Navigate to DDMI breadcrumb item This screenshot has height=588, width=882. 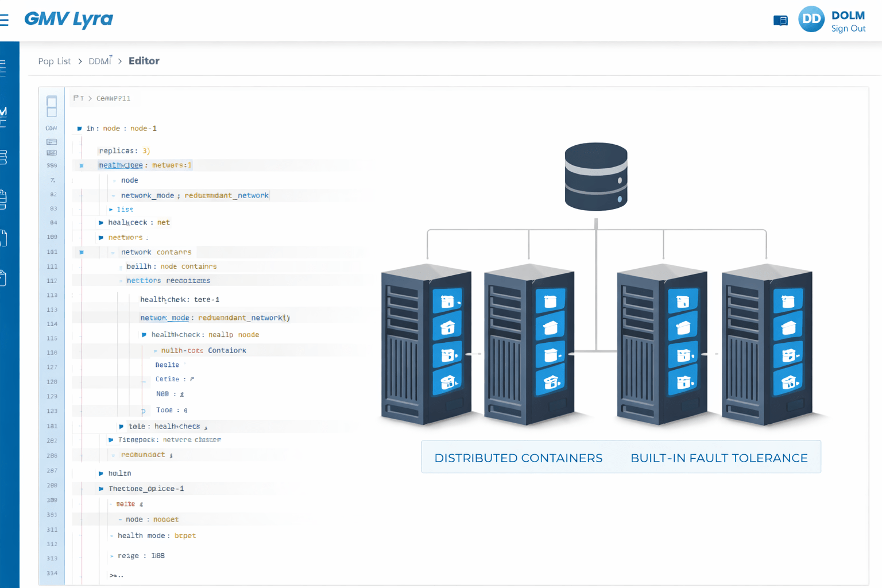point(100,61)
